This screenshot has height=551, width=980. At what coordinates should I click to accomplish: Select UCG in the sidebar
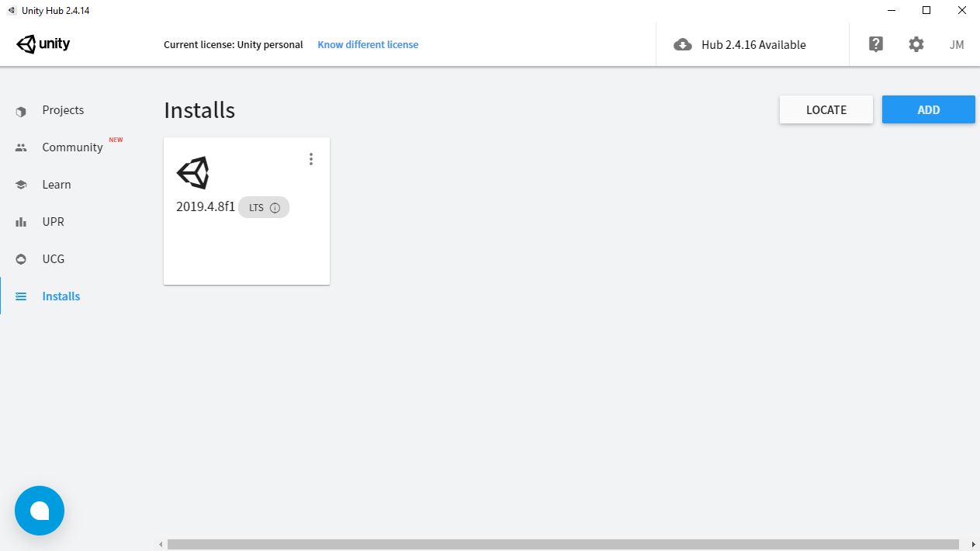pos(54,259)
